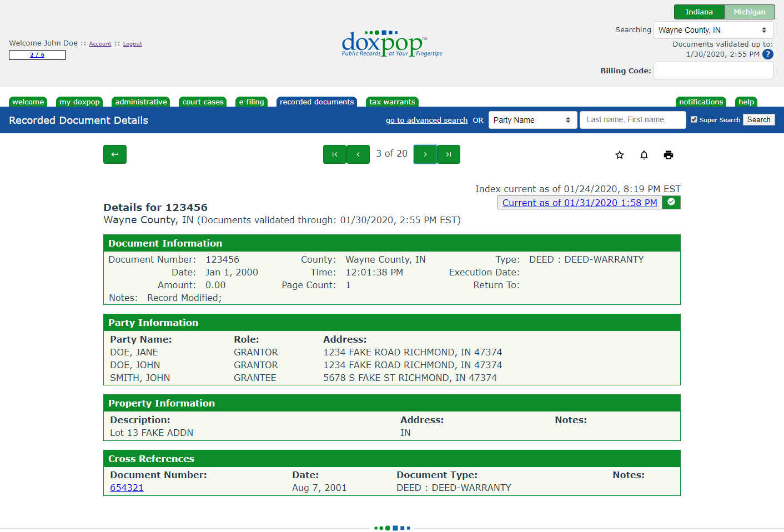Open the blue help question mark icon
The width and height of the screenshot is (784, 532).
[768, 54]
